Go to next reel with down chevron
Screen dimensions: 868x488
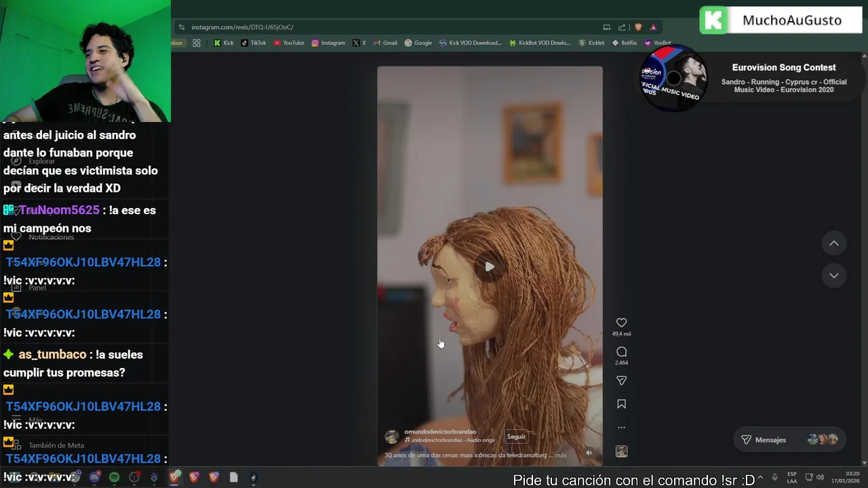[x=834, y=276]
